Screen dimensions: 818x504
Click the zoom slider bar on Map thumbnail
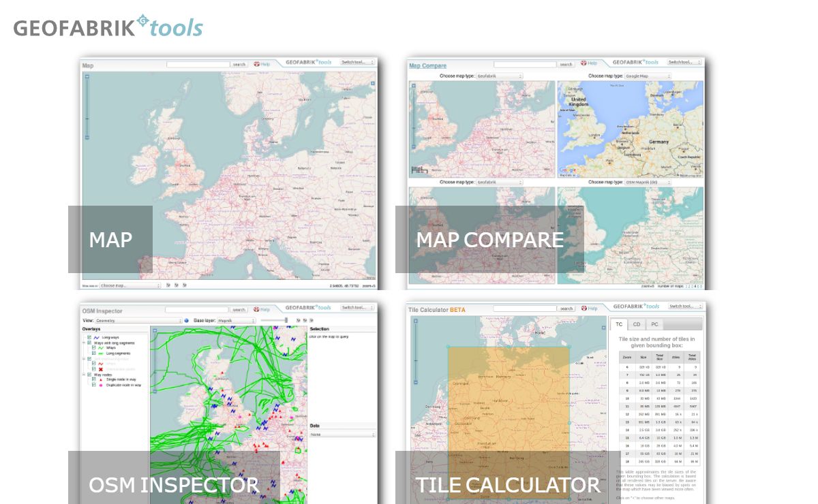point(87,107)
